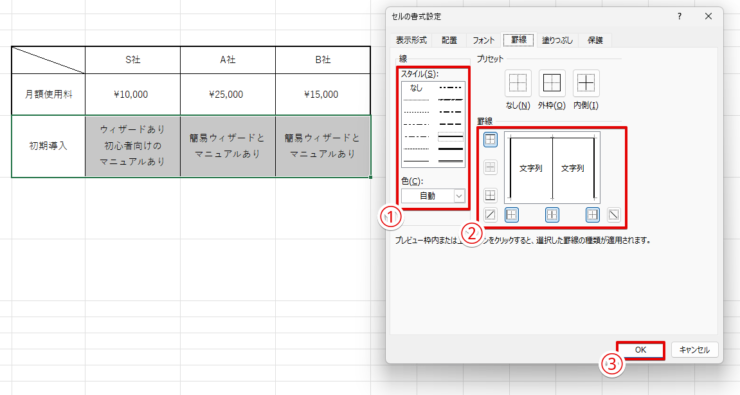740x395 pixels.
Task: Select the thin dotted line style
Action: [x=416, y=112]
